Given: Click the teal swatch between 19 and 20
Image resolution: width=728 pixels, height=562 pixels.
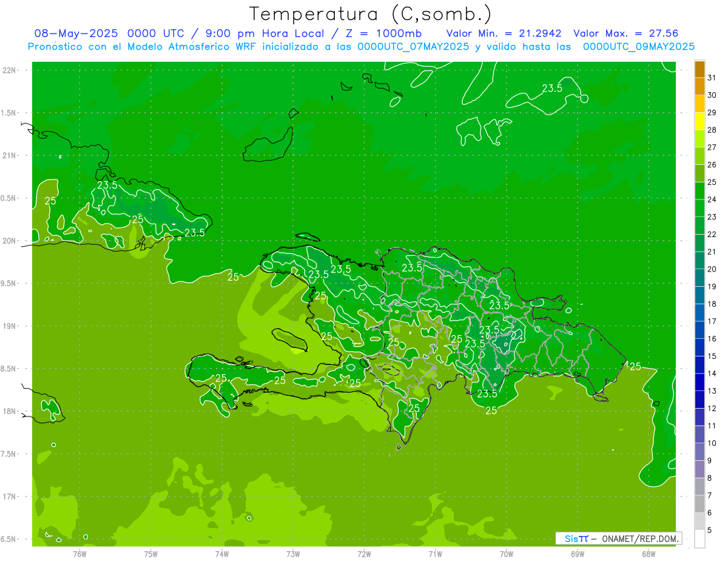Looking at the screenshot, I should (x=699, y=278).
